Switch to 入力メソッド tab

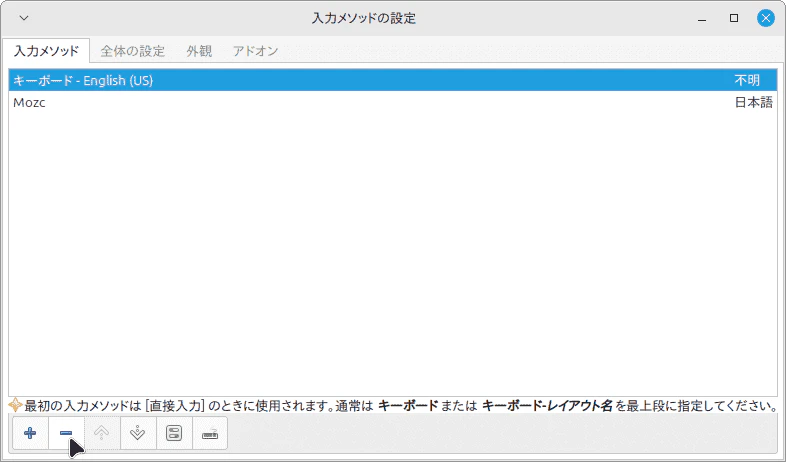point(46,51)
